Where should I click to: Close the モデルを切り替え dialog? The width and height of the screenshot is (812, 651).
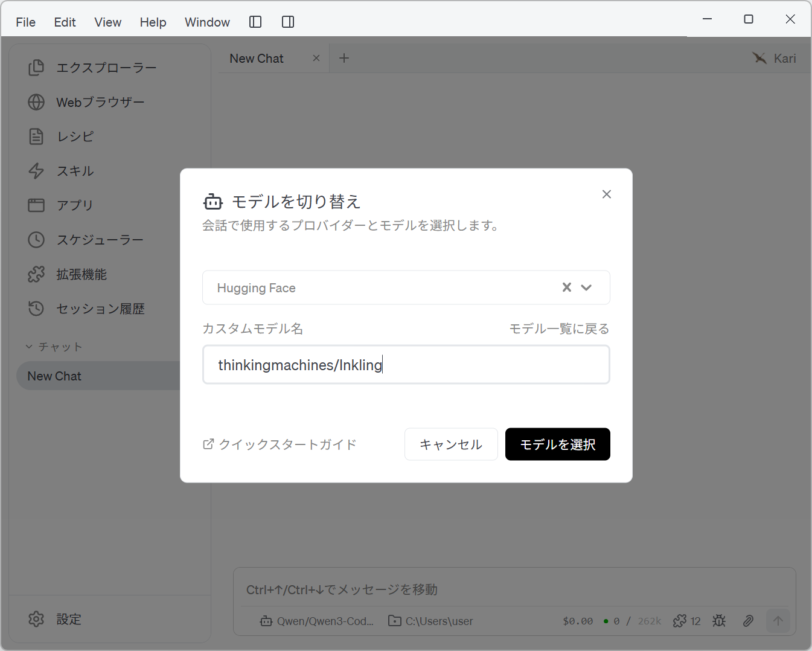(607, 194)
